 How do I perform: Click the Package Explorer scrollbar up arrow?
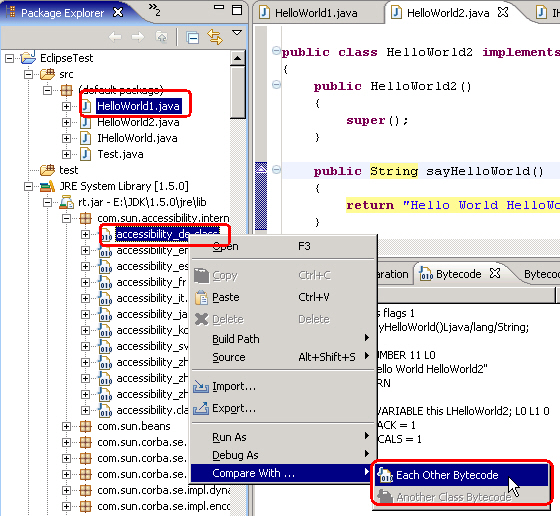pos(238,58)
